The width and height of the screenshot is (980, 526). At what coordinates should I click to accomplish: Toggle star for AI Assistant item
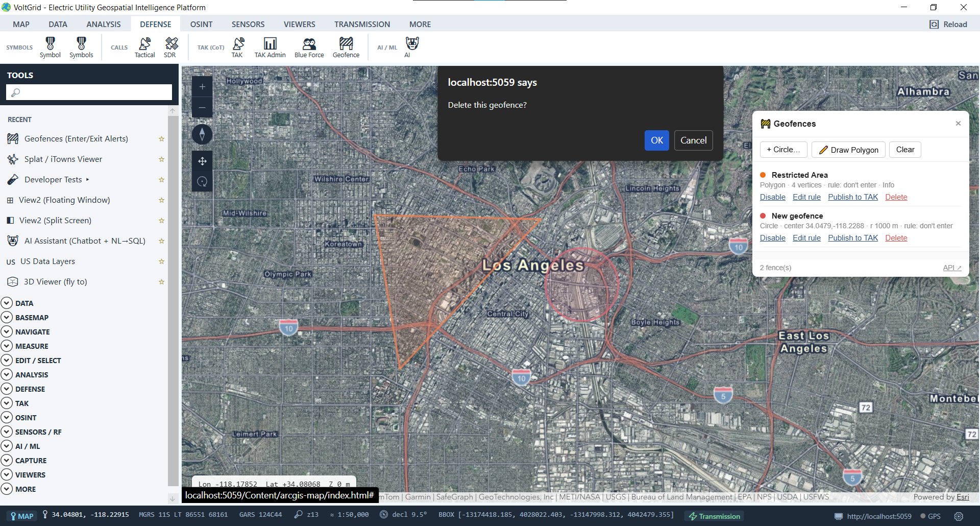[161, 241]
